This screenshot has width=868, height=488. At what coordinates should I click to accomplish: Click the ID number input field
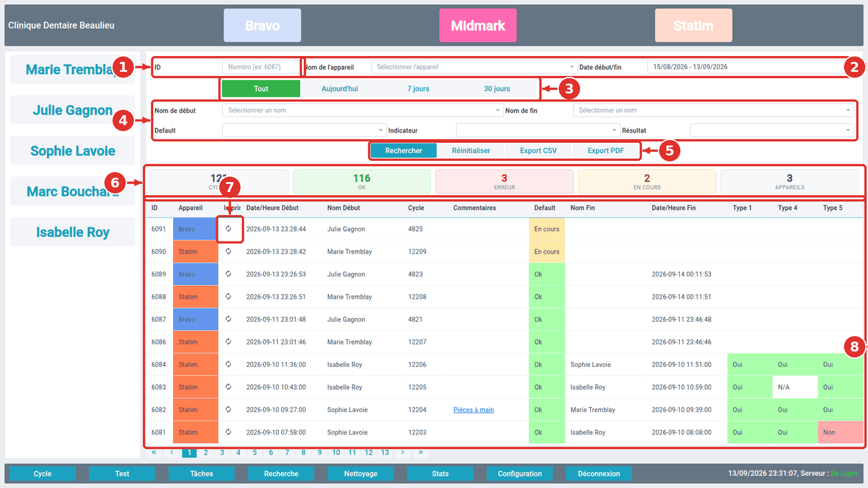click(x=261, y=67)
